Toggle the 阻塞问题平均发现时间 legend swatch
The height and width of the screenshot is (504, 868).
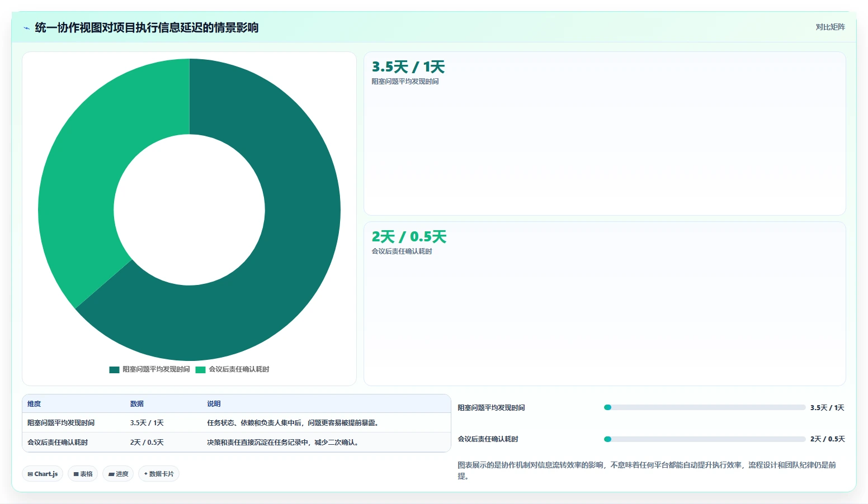[114, 369]
